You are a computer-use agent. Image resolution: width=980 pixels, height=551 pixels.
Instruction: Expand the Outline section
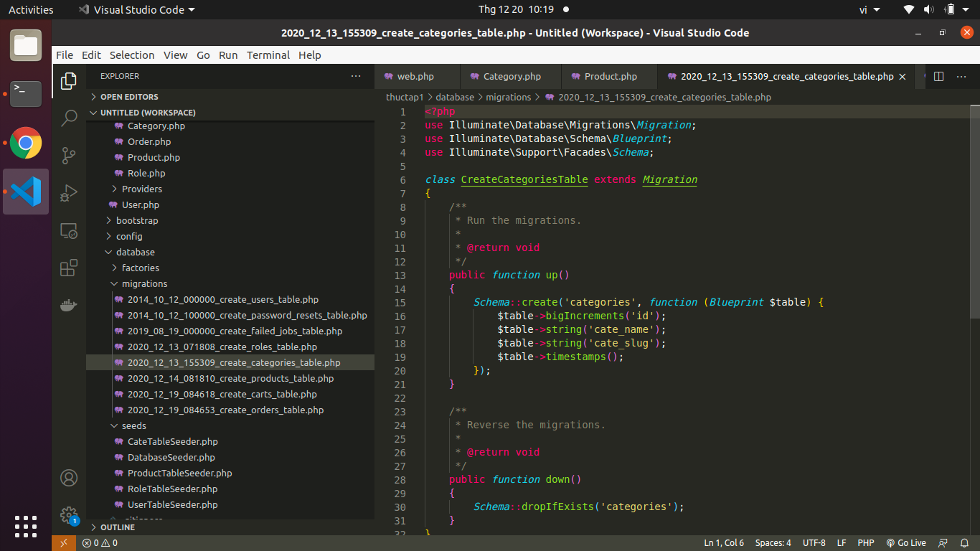click(x=118, y=527)
